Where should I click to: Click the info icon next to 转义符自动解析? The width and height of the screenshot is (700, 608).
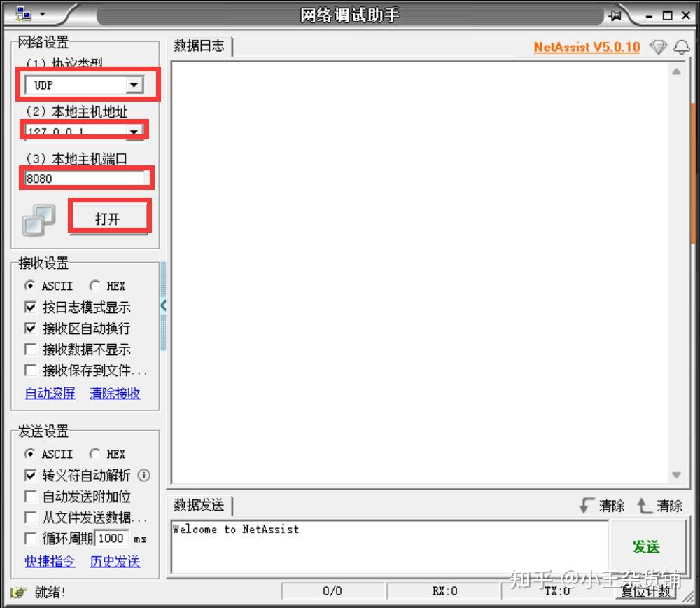coord(143,475)
